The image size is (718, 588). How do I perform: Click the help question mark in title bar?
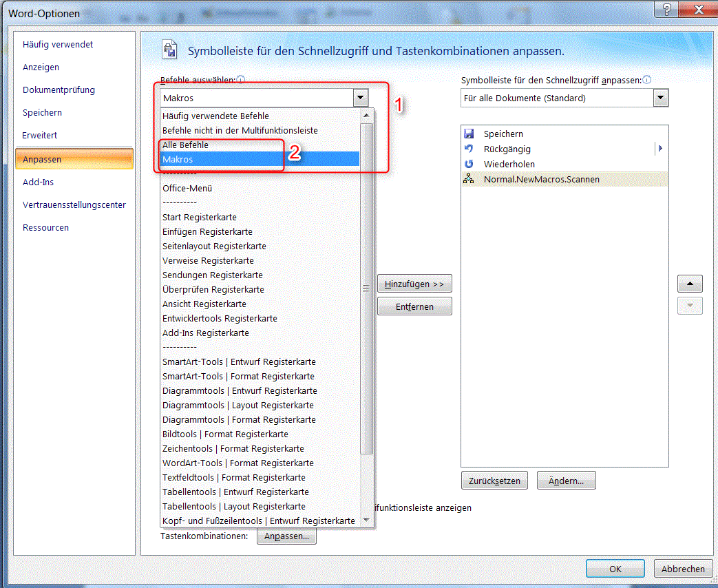click(x=667, y=10)
